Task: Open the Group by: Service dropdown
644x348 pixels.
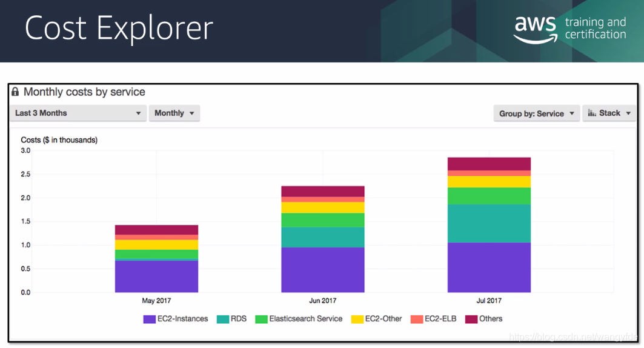Action: (x=536, y=113)
